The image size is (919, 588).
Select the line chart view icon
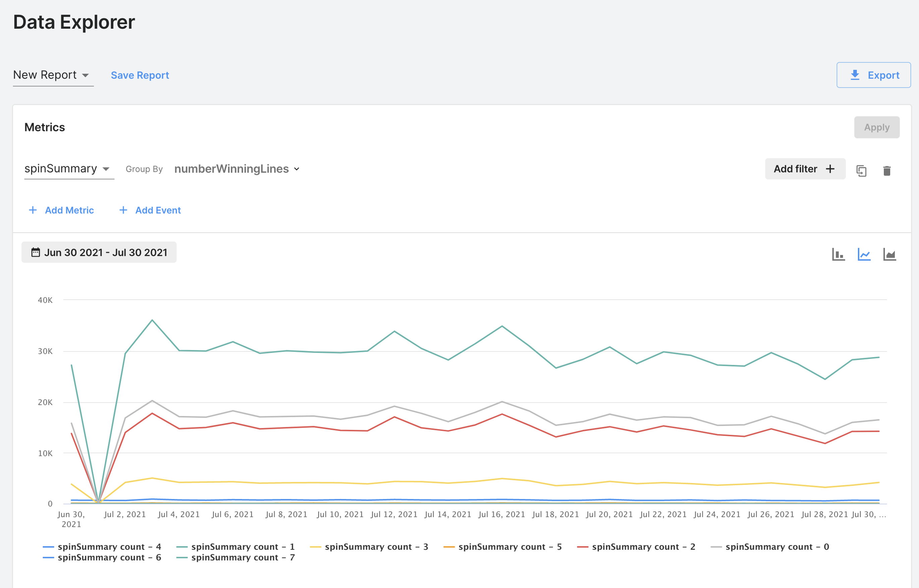pyautogui.click(x=864, y=254)
